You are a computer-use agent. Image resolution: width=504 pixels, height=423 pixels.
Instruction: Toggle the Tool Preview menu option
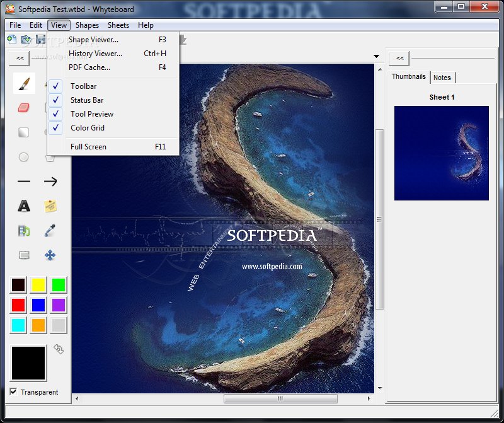[113, 114]
